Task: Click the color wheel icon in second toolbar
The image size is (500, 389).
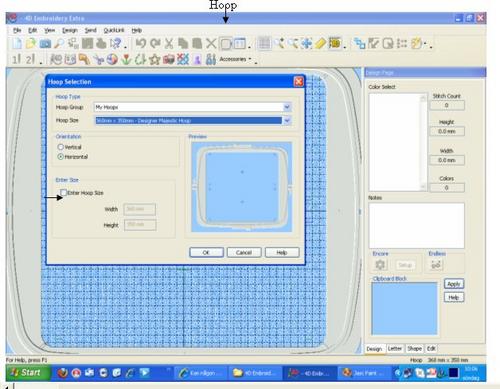Action: (x=112, y=59)
